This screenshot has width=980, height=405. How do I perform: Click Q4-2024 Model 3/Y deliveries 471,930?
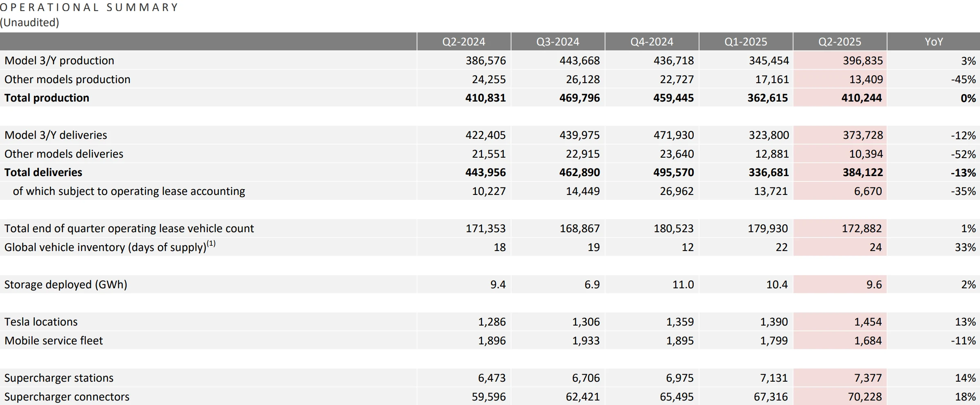click(674, 135)
